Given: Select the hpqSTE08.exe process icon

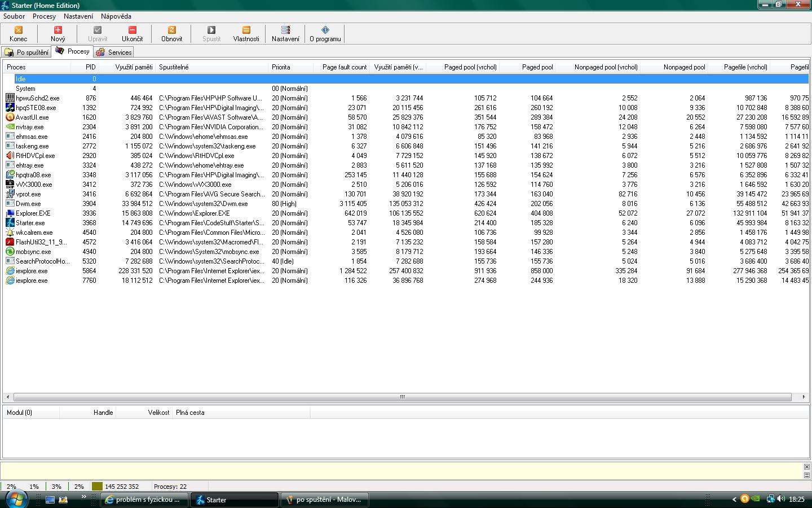Looking at the screenshot, I should (10, 108).
